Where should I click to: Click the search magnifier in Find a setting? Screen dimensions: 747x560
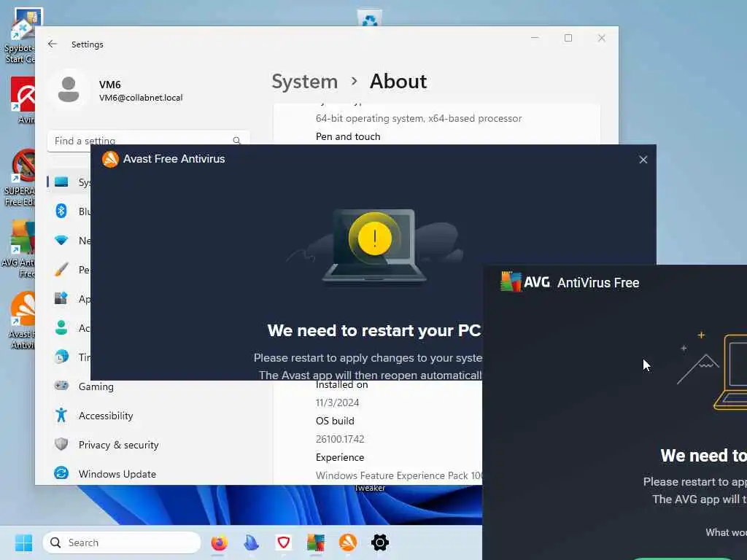pos(237,141)
